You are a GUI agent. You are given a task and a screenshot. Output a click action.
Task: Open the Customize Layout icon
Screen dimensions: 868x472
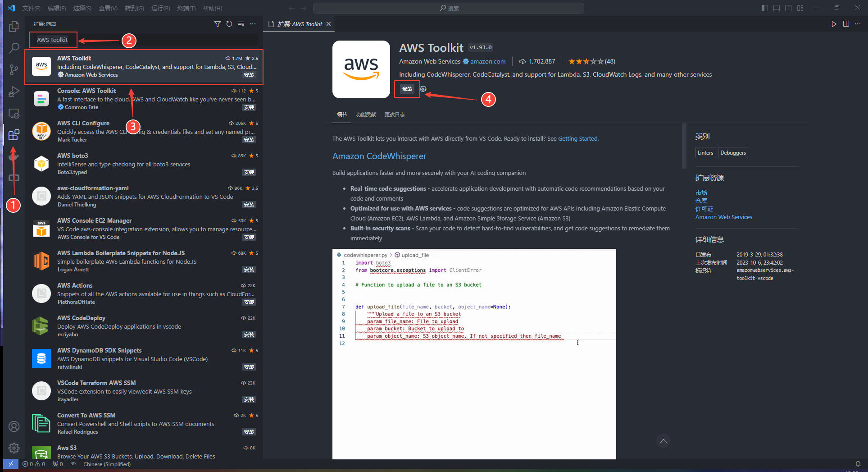(800, 8)
